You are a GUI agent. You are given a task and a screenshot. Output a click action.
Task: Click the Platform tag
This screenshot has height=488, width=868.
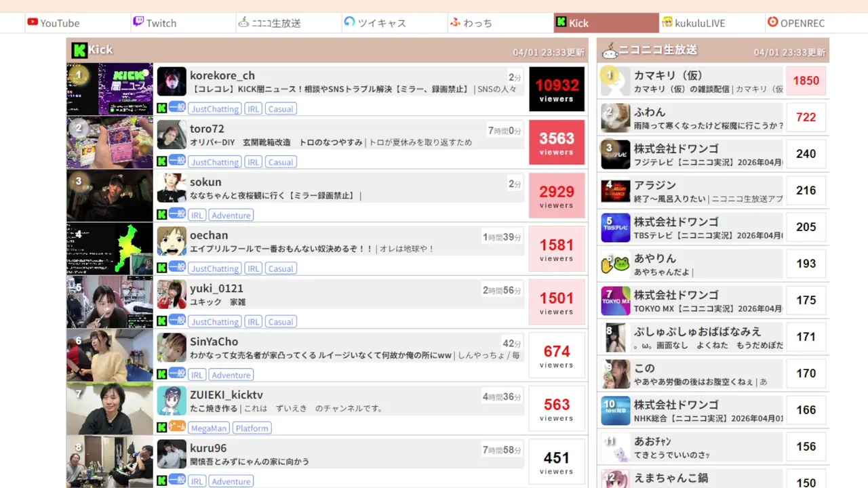(x=252, y=428)
